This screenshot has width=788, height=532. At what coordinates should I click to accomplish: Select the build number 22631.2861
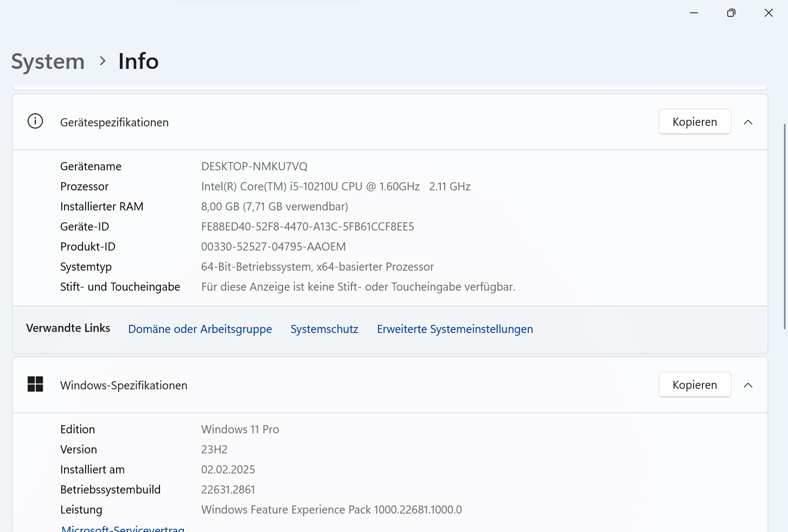coord(228,490)
